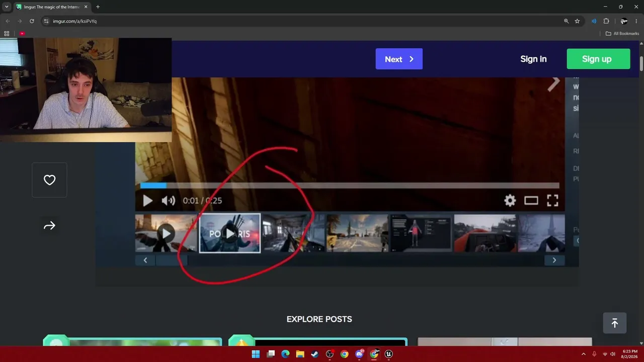644x362 pixels.
Task: Switch to Unreal Engine on the taskbar
Action: point(389,354)
